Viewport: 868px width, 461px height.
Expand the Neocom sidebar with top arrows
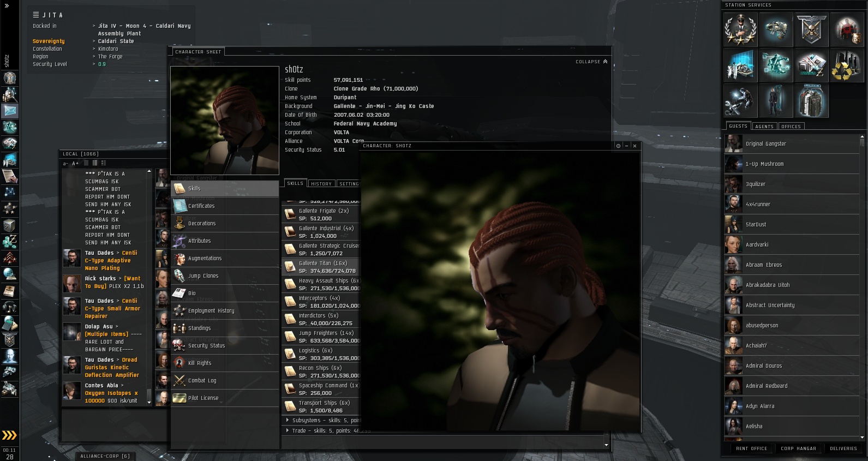coord(7,6)
